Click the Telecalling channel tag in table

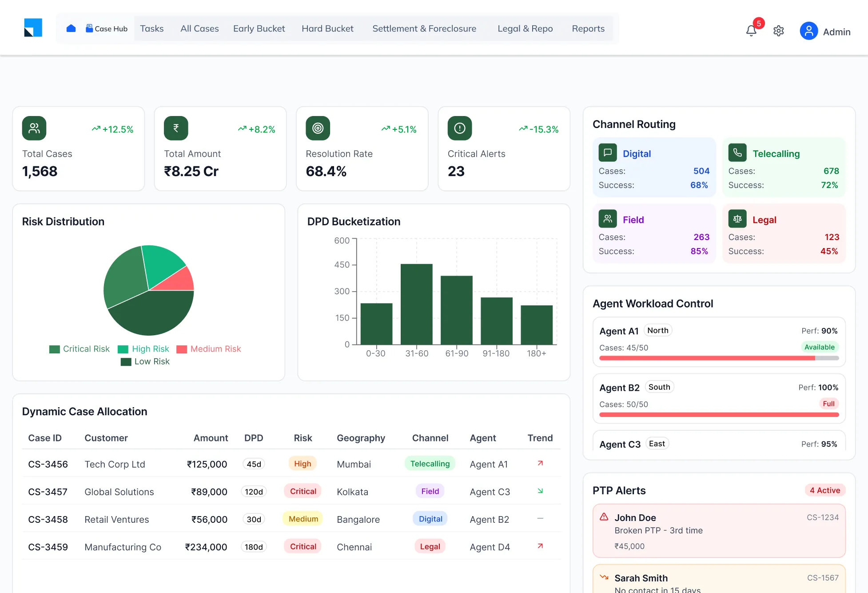[x=430, y=464]
